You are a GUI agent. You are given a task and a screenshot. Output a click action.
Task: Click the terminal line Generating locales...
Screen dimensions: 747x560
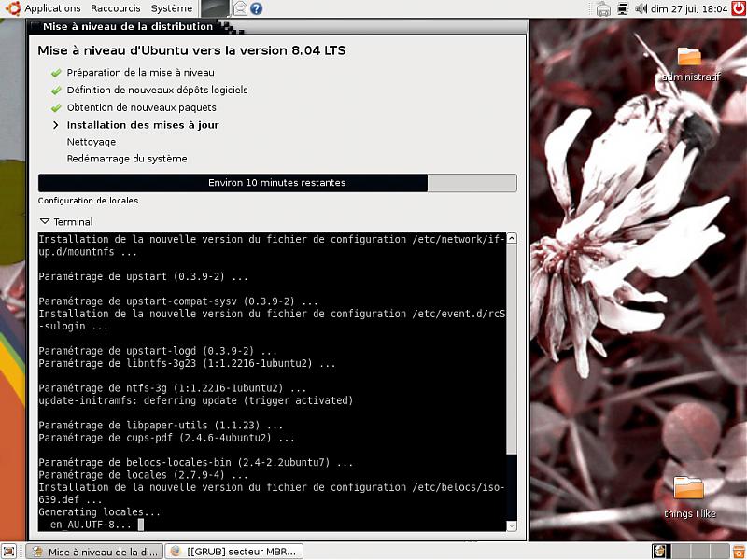coord(99,512)
